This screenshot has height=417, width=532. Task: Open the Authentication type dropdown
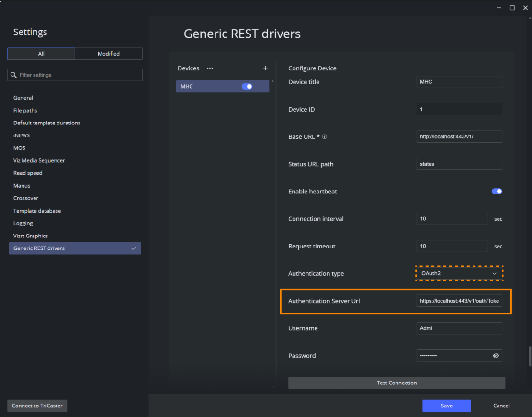click(459, 273)
